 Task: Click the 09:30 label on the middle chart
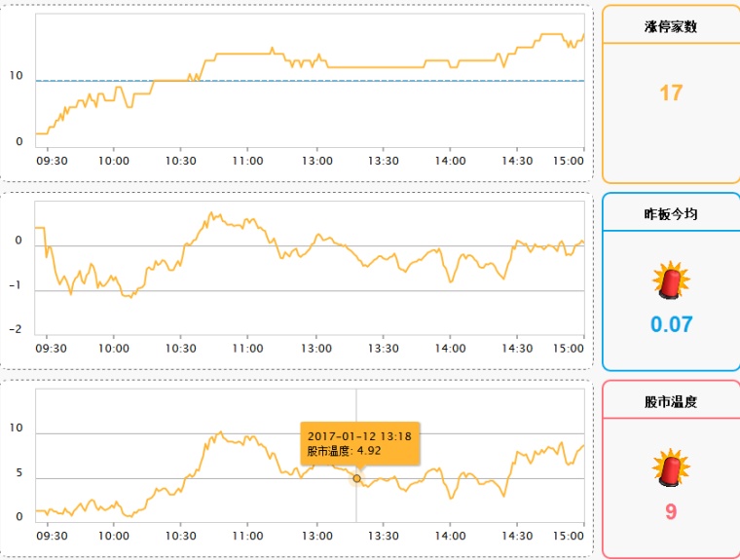[x=51, y=349]
